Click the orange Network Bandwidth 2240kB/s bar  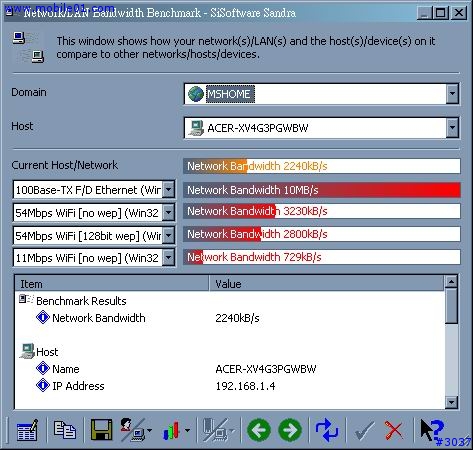click(322, 166)
